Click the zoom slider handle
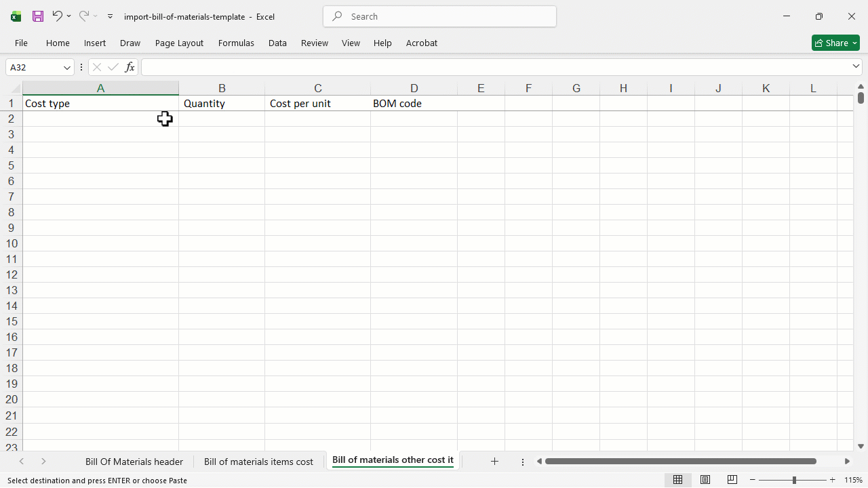This screenshot has height=488, width=868. 794,480
